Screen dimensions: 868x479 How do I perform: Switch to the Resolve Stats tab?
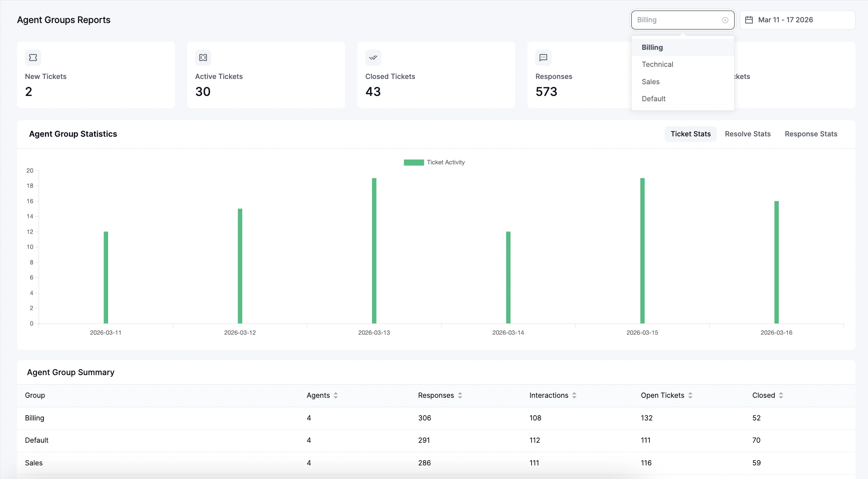pyautogui.click(x=747, y=134)
